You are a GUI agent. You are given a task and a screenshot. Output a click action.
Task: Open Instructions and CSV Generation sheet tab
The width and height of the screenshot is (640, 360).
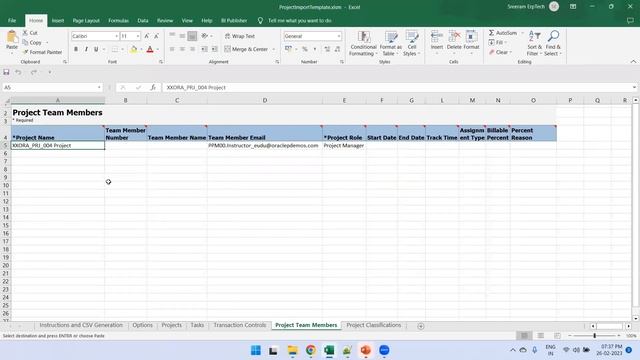pyautogui.click(x=81, y=325)
